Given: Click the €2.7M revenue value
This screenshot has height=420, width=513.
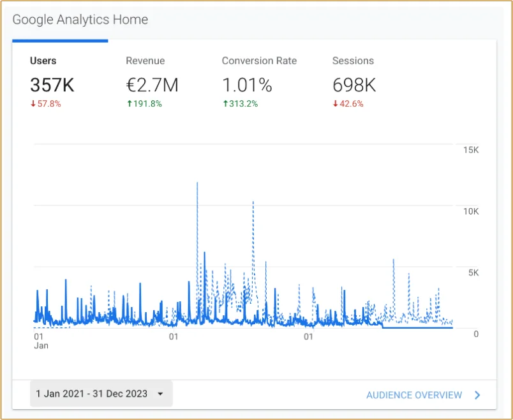Looking at the screenshot, I should pyautogui.click(x=152, y=85).
